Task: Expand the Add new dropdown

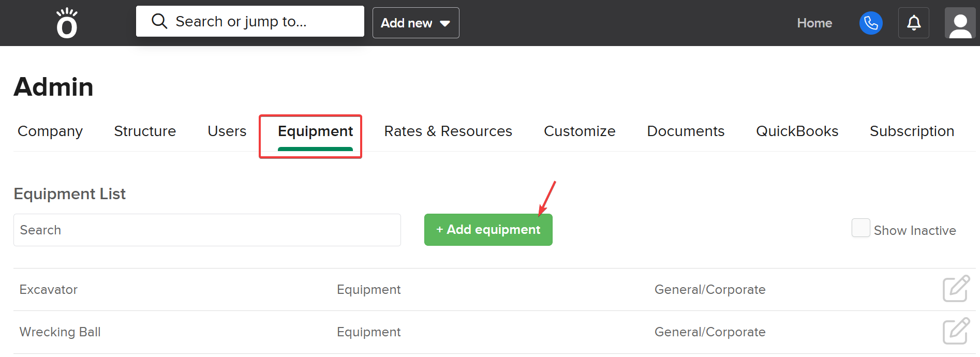Action: 415,23
